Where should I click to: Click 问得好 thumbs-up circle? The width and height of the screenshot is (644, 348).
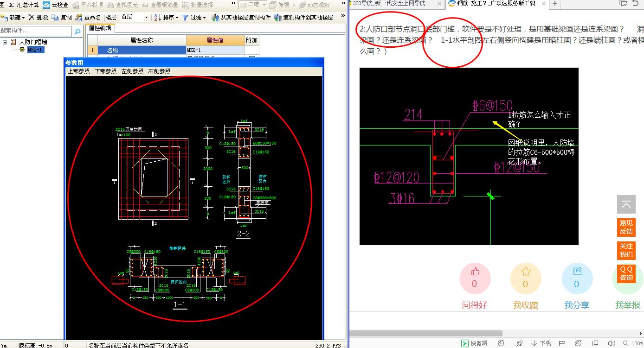475,279
